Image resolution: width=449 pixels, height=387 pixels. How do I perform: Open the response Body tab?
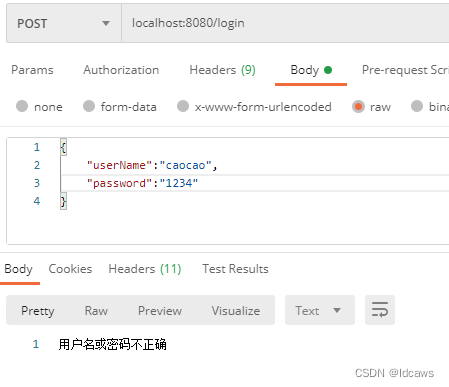pos(19,269)
